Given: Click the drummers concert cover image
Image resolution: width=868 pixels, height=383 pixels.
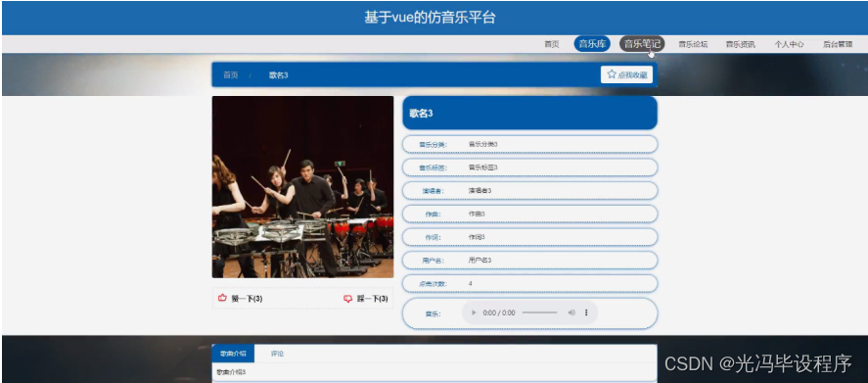Looking at the screenshot, I should 302,187.
